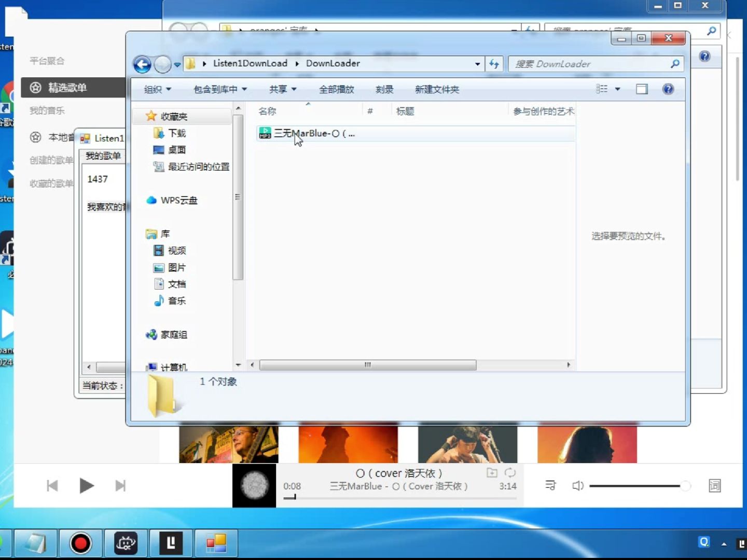Open the 共享 dropdown menu
747x560 pixels.
[283, 89]
